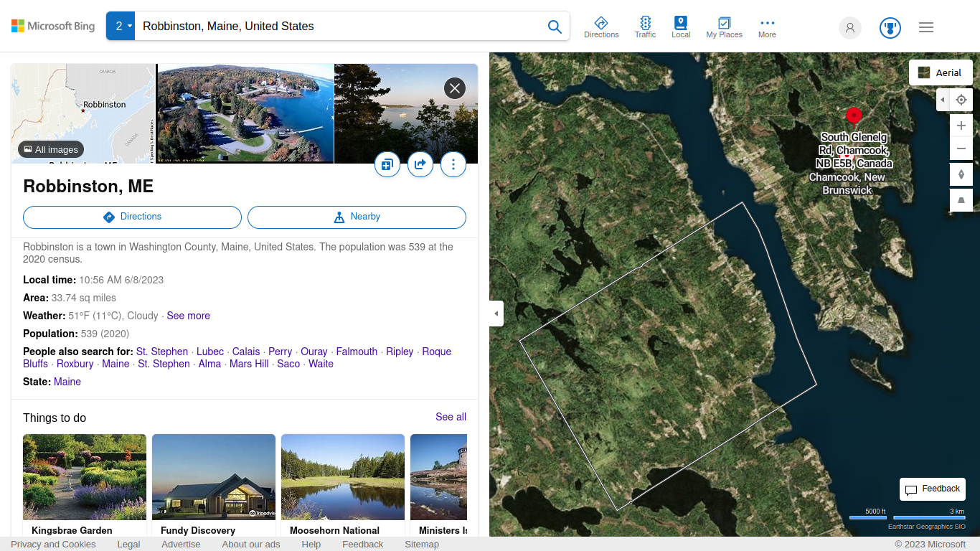The width and height of the screenshot is (980, 551).
Task: Click the compass reset north icon
Action: 961,174
